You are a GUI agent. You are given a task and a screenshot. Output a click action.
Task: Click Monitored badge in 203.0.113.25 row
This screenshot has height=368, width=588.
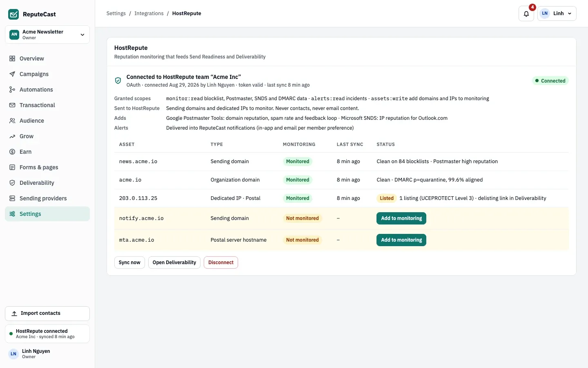298,198
